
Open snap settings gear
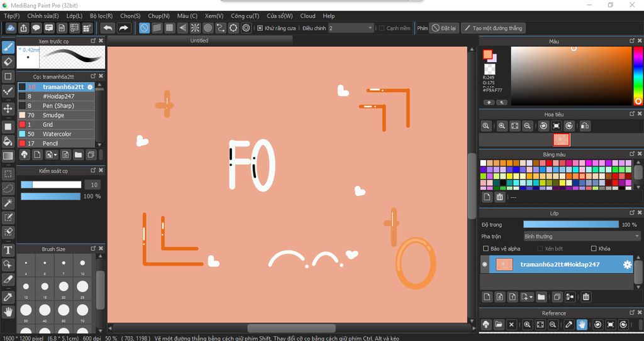point(246,28)
